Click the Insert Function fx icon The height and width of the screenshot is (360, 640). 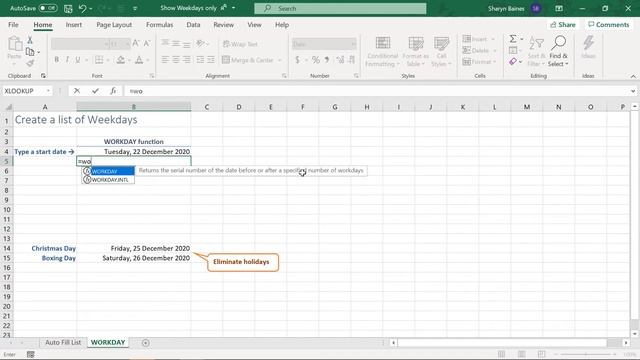tap(113, 91)
